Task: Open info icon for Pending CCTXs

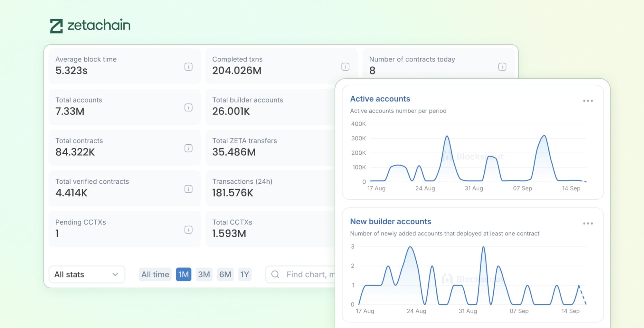Action: point(188,230)
